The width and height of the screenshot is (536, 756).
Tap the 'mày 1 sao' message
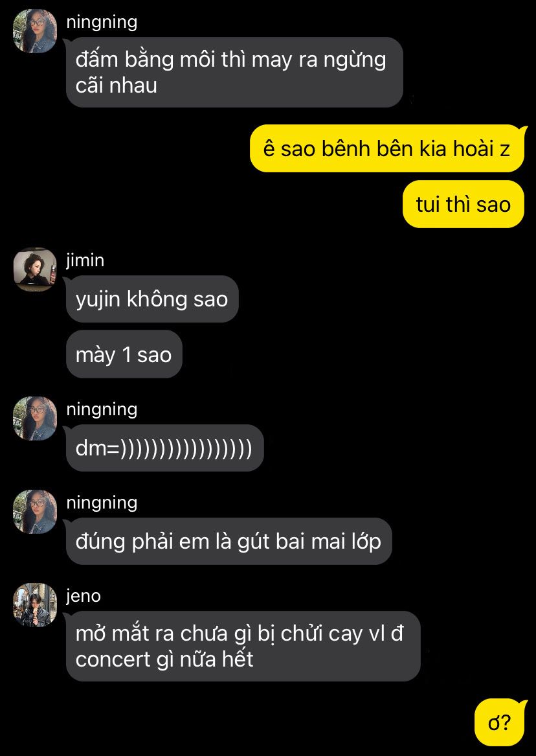[124, 354]
